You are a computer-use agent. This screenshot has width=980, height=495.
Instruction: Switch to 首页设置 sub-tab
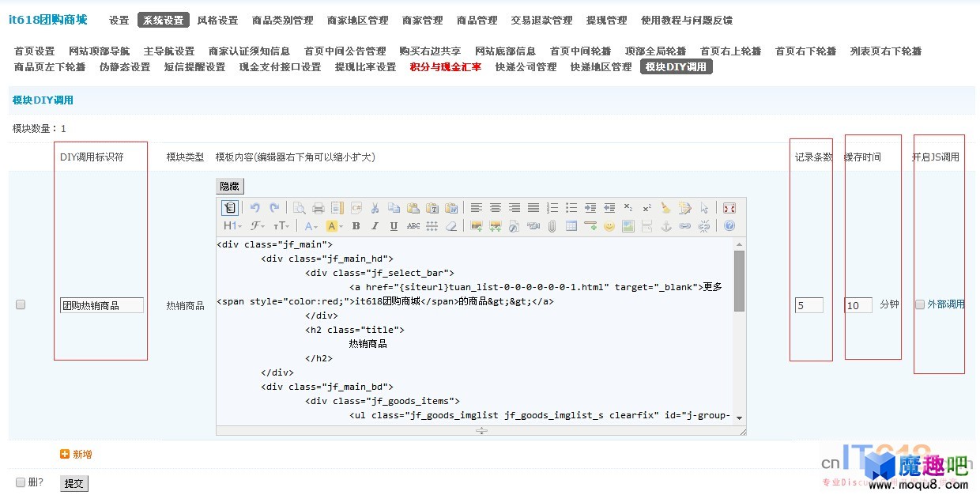[x=35, y=51]
